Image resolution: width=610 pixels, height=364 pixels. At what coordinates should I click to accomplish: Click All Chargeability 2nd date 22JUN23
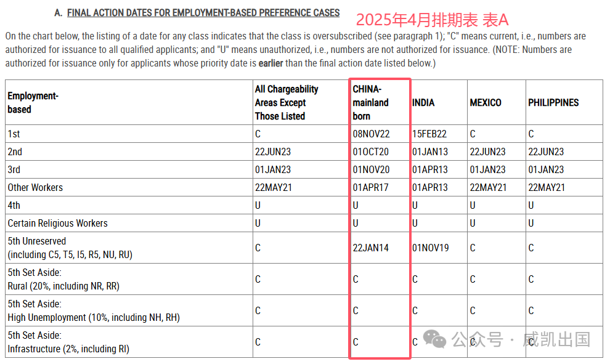click(273, 152)
